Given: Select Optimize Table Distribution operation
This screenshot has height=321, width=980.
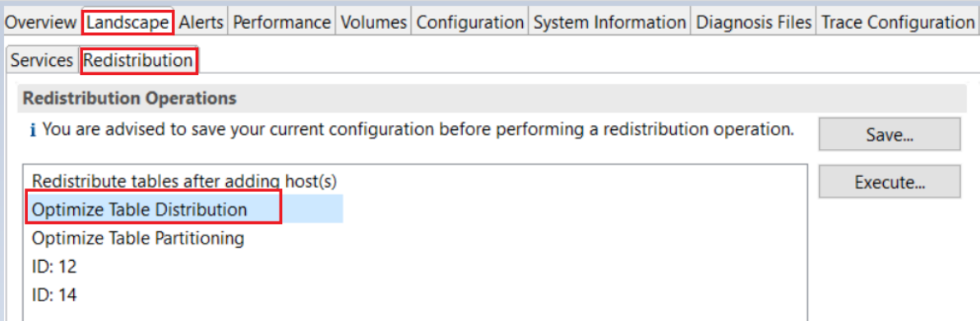Looking at the screenshot, I should tap(184, 209).
